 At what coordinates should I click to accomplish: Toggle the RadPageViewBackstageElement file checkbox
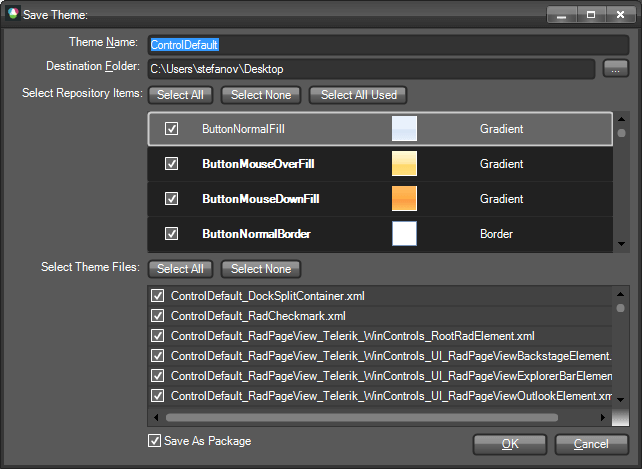(x=158, y=356)
